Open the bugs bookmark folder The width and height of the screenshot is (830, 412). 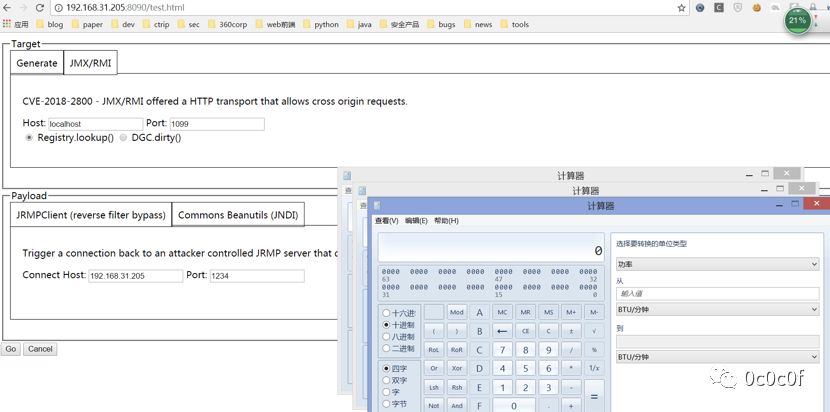pos(441,24)
